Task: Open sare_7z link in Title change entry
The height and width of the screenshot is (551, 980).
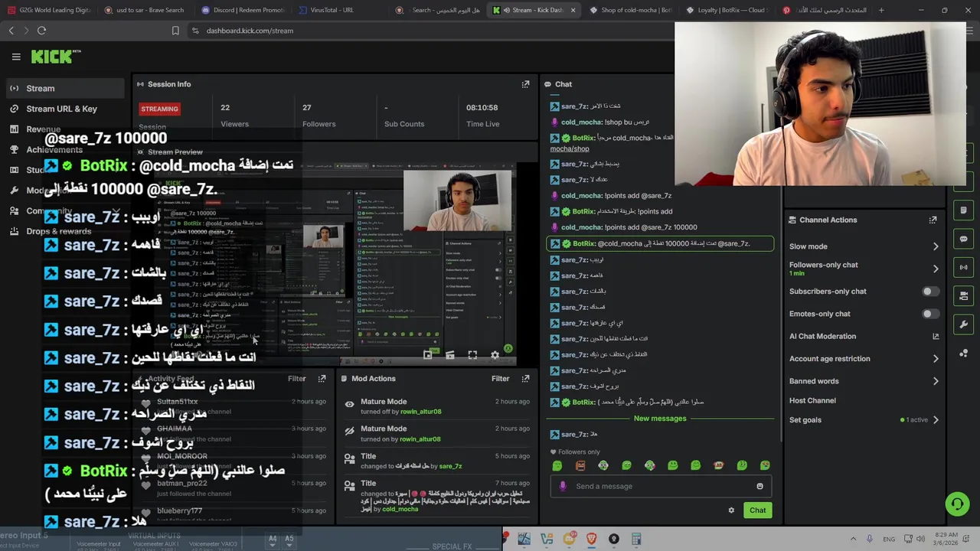Action: pos(450,466)
